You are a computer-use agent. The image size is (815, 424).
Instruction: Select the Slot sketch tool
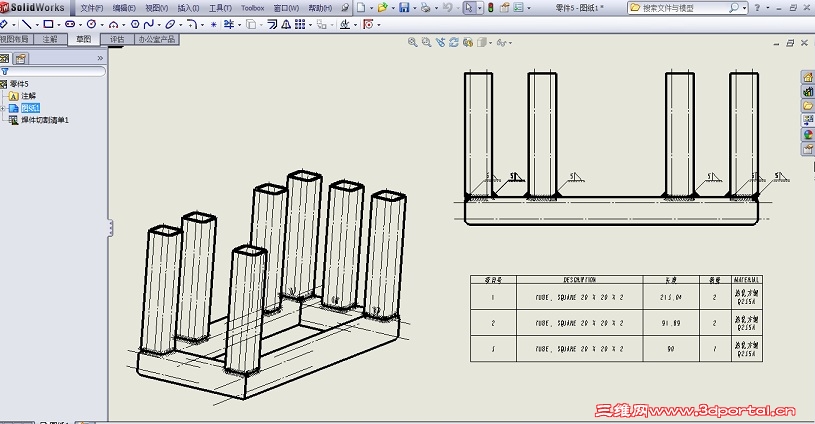[70, 24]
